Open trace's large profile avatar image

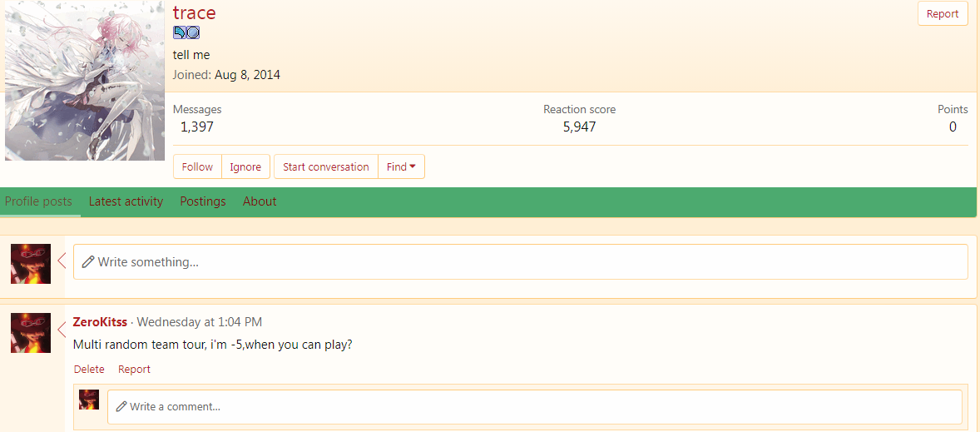pos(84,81)
